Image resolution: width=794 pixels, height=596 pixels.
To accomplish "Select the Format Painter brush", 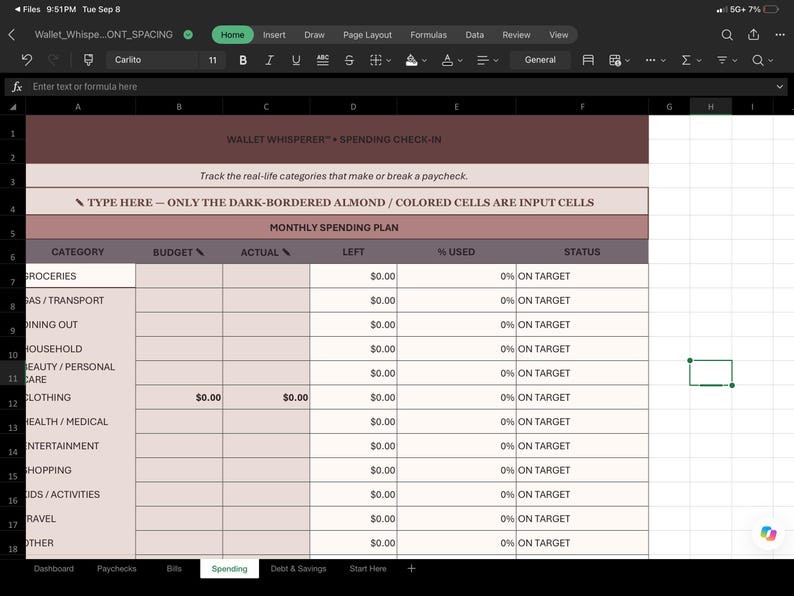I will point(88,60).
